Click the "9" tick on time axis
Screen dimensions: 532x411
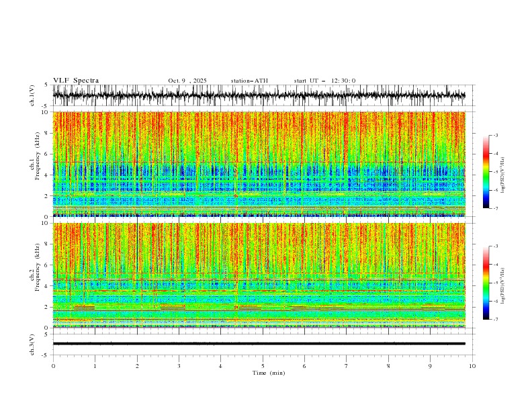click(430, 366)
